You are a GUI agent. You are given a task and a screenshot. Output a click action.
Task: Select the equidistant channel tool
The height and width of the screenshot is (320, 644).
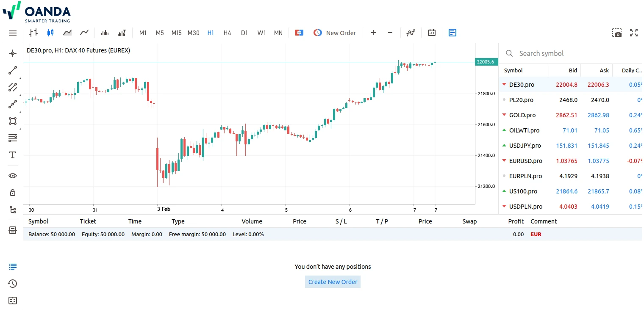[13, 87]
